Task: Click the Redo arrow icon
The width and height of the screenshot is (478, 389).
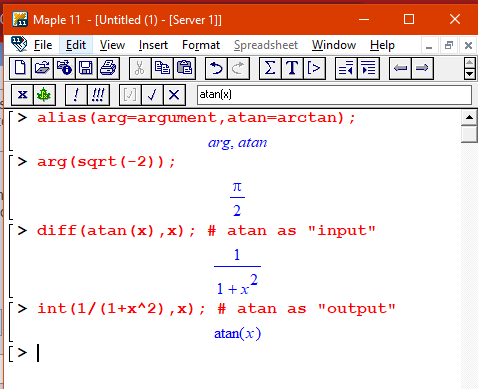Action: (238, 68)
